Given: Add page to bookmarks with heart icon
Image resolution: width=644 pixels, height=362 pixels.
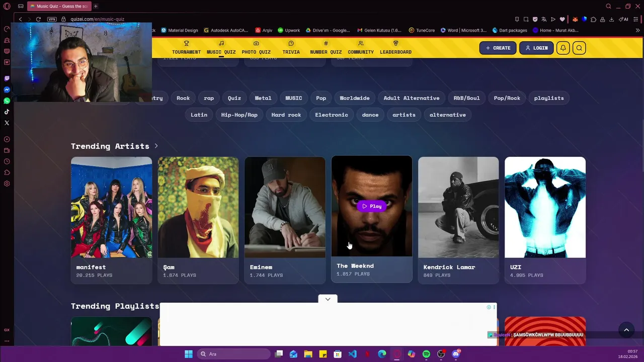Looking at the screenshot, I should pos(562,19).
